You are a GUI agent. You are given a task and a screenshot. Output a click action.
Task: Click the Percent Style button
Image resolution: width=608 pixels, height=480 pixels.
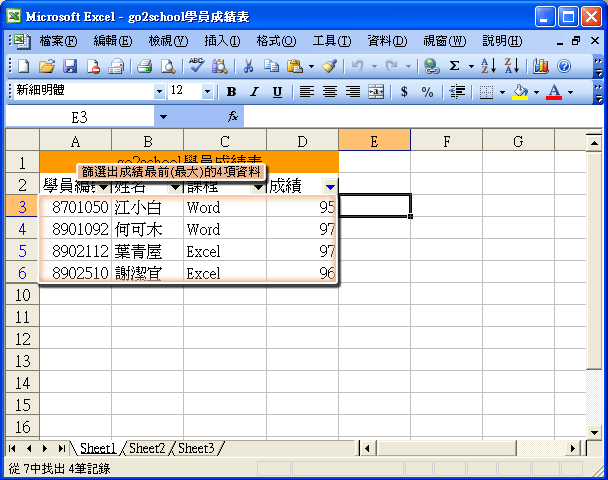tap(427, 91)
